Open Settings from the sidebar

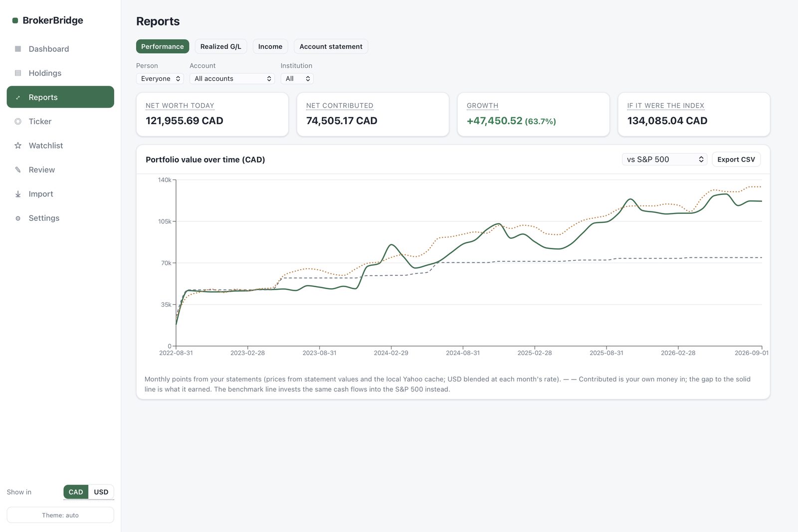point(60,218)
